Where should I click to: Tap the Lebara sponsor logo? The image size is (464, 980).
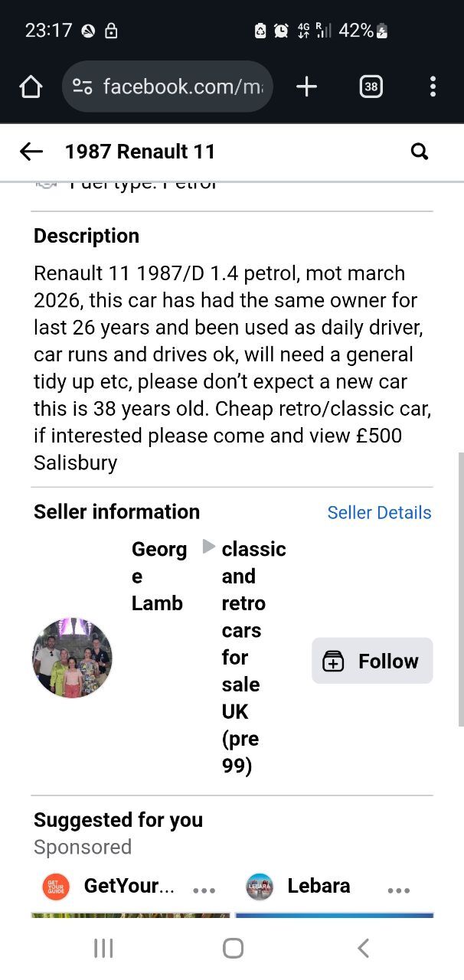pos(260,887)
